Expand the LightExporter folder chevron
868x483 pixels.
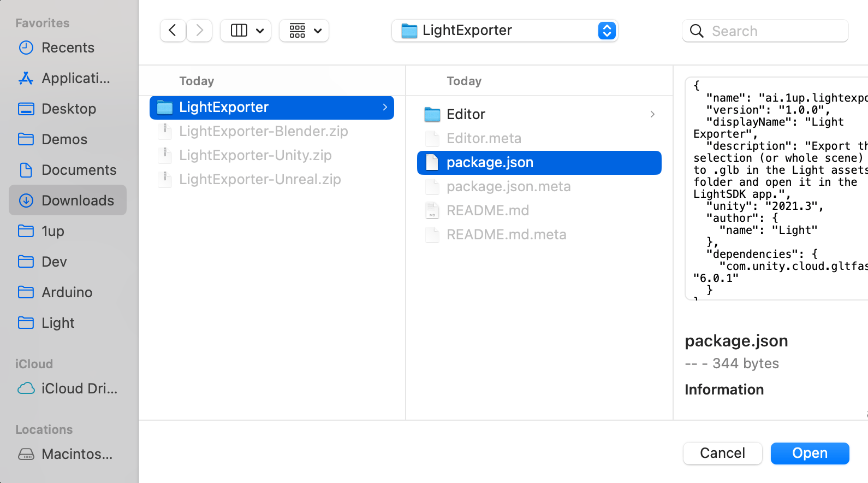tap(385, 108)
